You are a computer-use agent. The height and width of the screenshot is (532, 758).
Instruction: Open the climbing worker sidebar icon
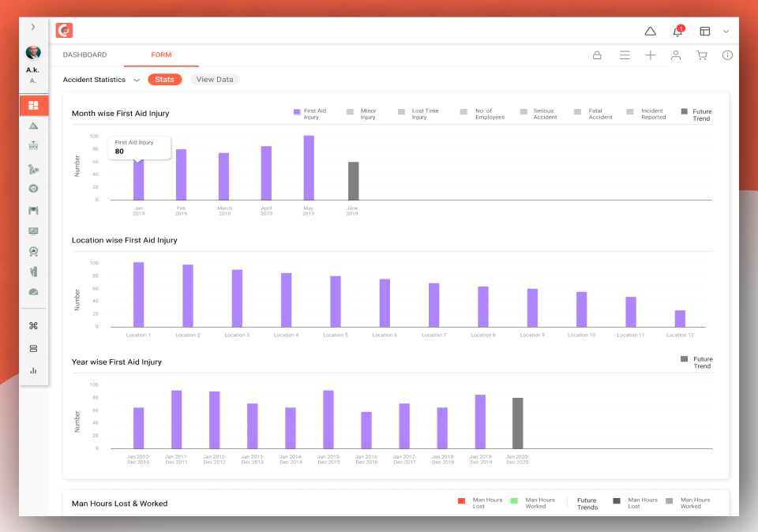(x=33, y=272)
